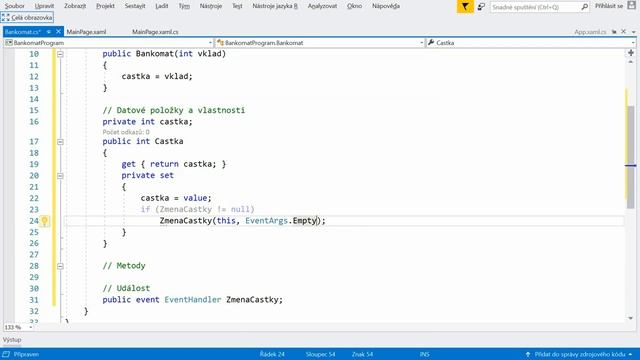Open the Castka member dropdown
Image resolution: width=640 pixels, height=360 pixels.
pos(633,43)
